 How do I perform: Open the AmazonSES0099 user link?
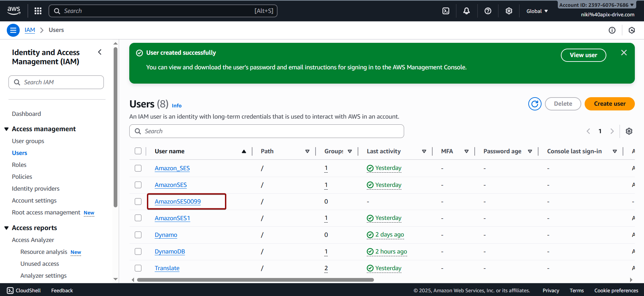click(x=177, y=202)
